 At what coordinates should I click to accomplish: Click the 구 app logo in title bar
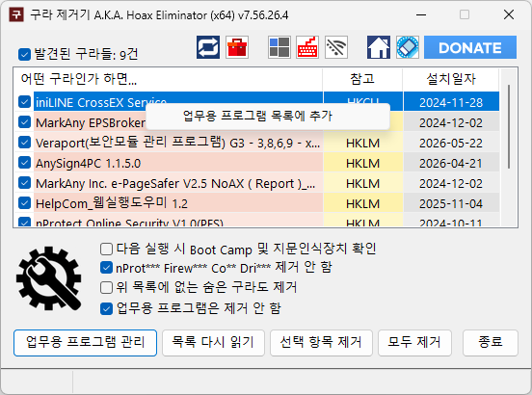16,14
